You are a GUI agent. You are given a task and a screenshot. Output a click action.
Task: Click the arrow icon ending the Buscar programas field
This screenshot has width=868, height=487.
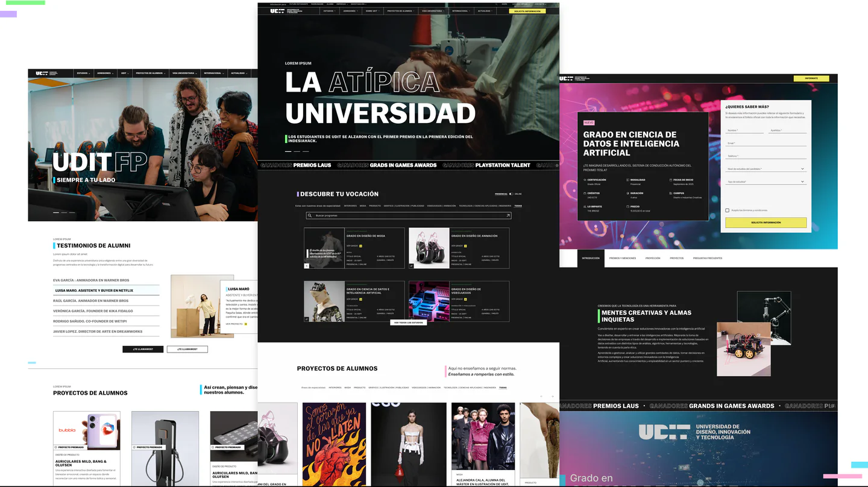click(x=508, y=215)
